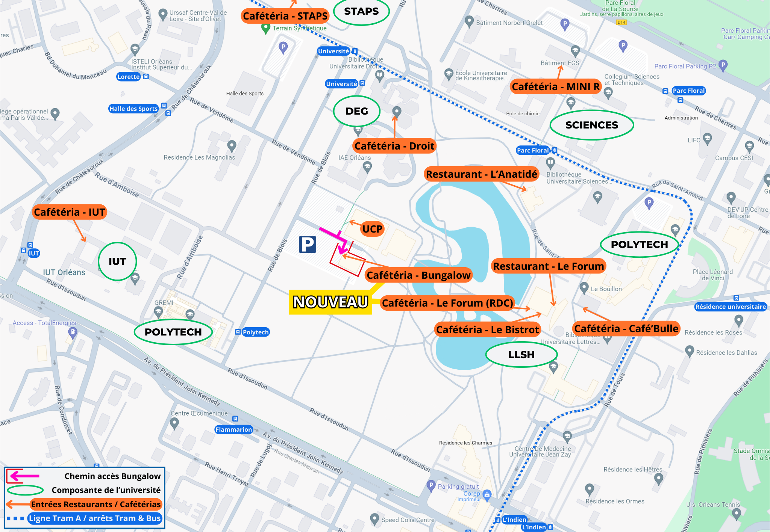Select the Cafétéria - MINI R label
770x532 pixels.
(x=555, y=87)
